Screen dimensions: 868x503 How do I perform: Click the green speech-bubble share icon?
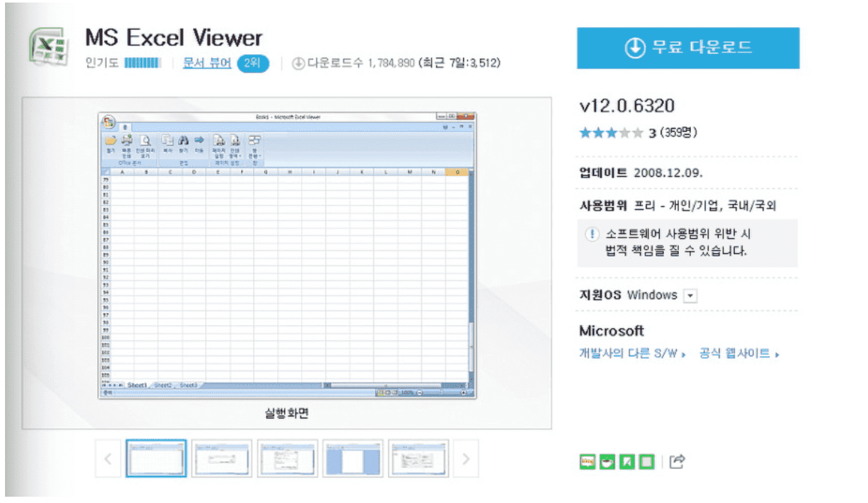click(x=588, y=462)
